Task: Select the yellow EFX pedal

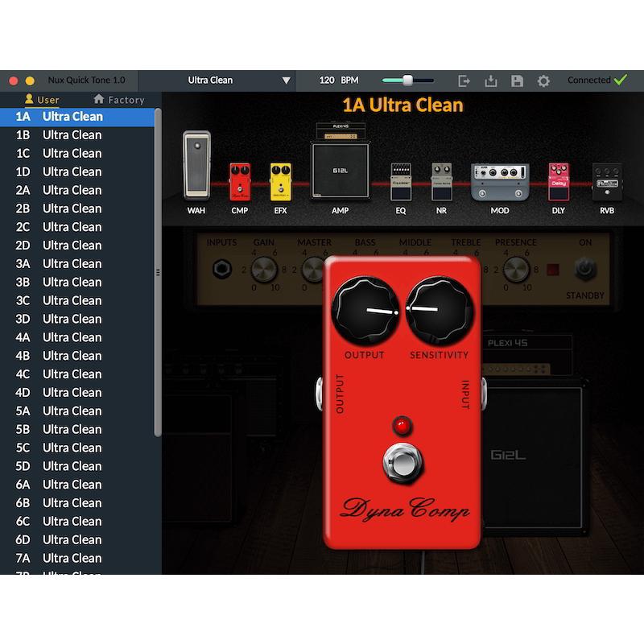Action: (280, 182)
